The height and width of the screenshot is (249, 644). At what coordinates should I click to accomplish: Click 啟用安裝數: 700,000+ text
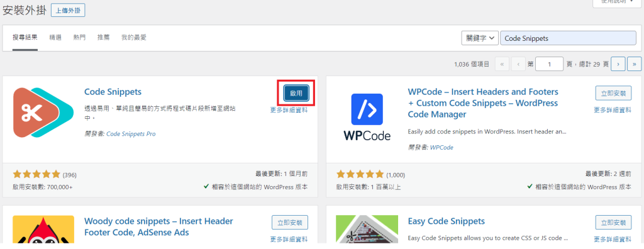[43, 187]
